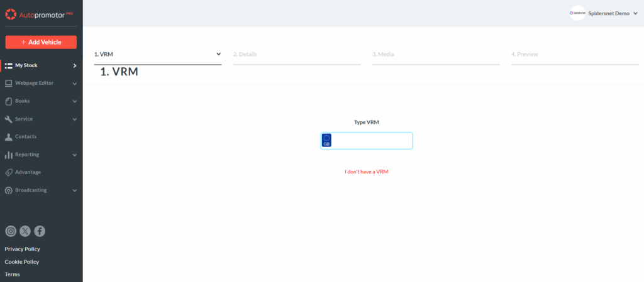Click the Advantage tag icon
The width and height of the screenshot is (644, 282).
tap(9, 172)
